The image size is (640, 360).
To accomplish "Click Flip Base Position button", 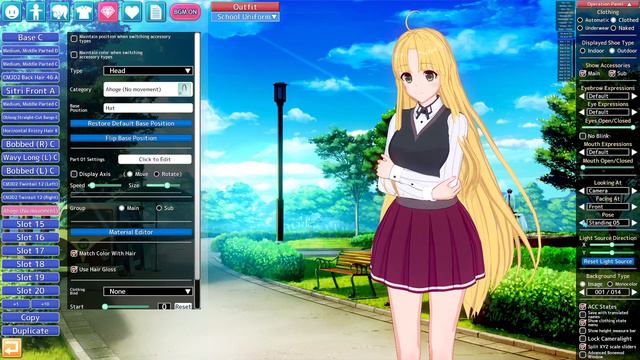I will click(x=131, y=138).
